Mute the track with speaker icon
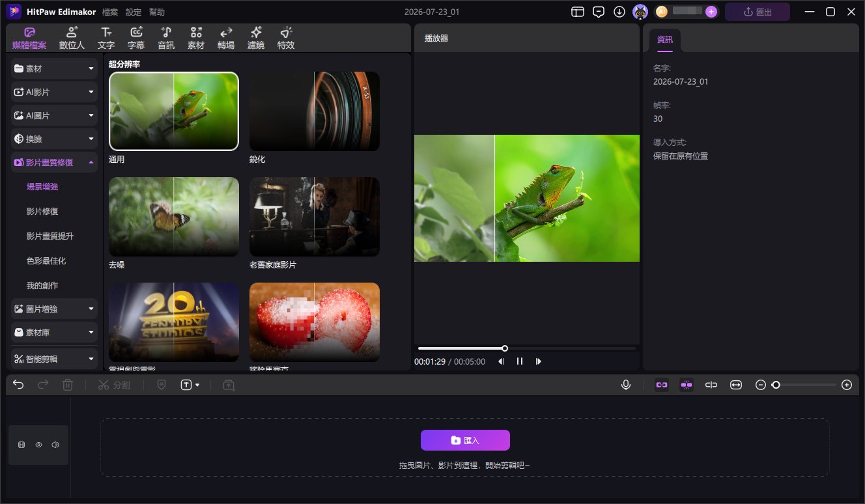Screen dimensions: 865x504 55,445
